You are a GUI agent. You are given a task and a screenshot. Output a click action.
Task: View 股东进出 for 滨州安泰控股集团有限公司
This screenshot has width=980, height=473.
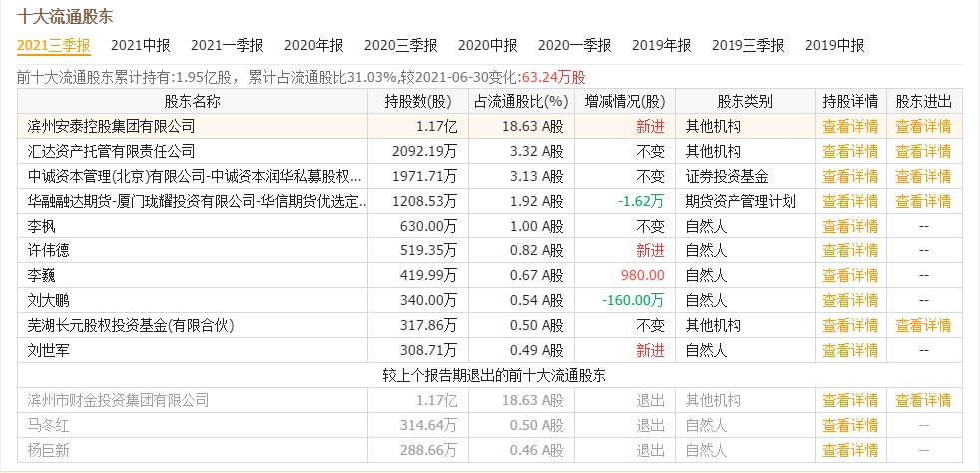(923, 126)
